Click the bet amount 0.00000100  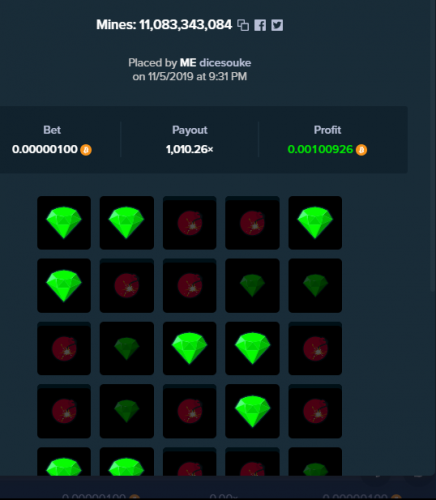pyautogui.click(x=45, y=149)
